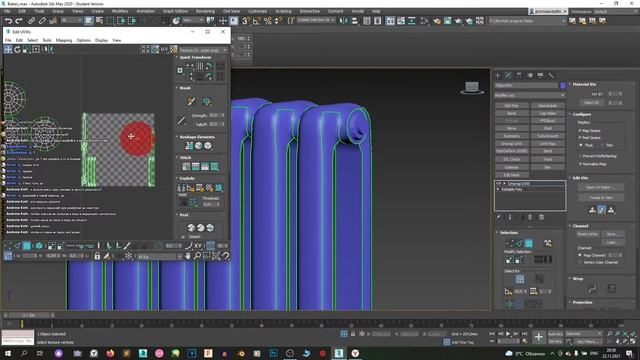
Task: Choose Polygon sub-object mode in Edit UVWs bottom bar
Action: 27,246
